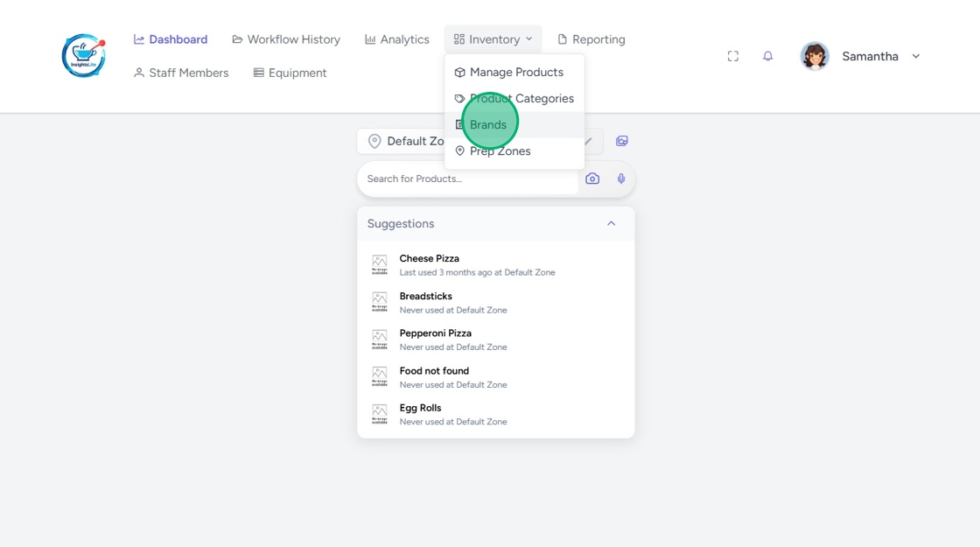Screen dimensions: 980x547
Task: Click the Breadsticks placeholder image
Action: [x=380, y=303]
